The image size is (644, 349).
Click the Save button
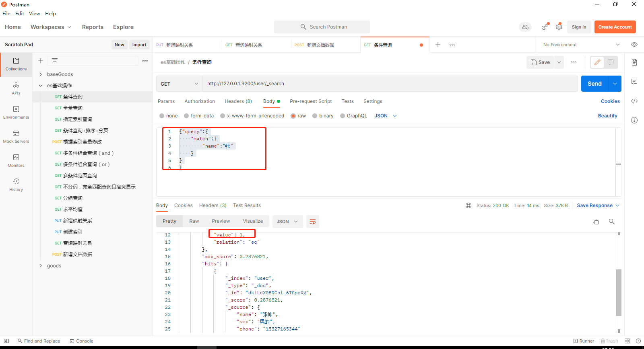point(540,62)
